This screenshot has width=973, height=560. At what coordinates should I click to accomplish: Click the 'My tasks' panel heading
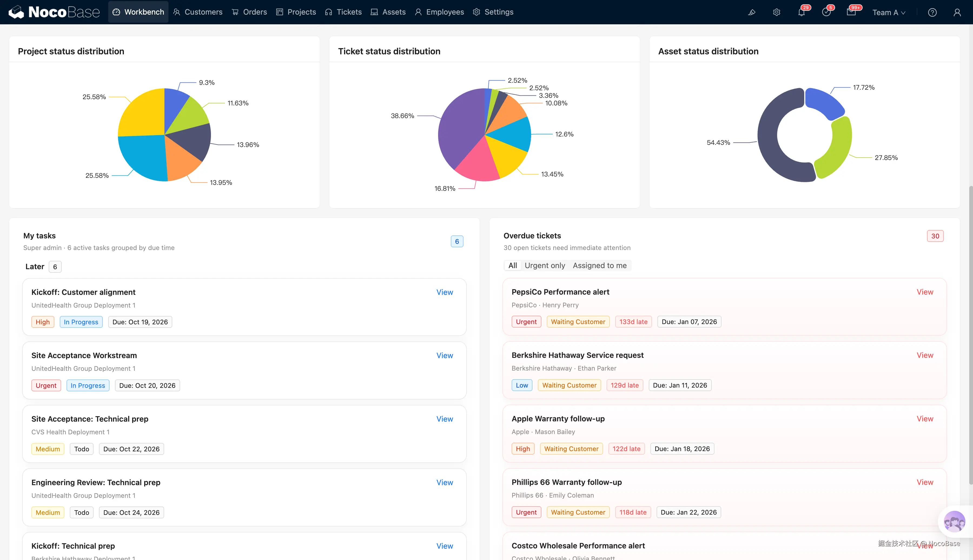point(39,236)
